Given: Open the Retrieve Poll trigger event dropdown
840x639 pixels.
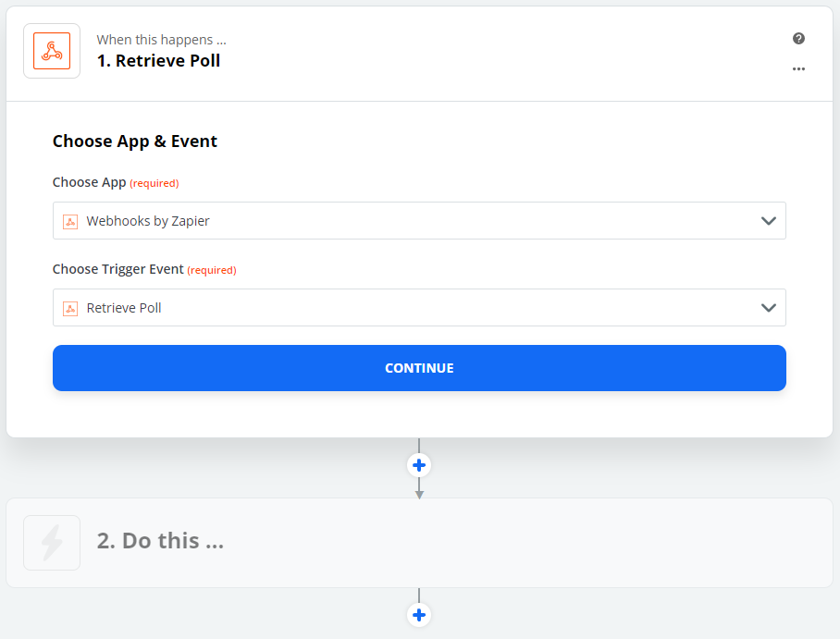Looking at the screenshot, I should coord(419,307).
